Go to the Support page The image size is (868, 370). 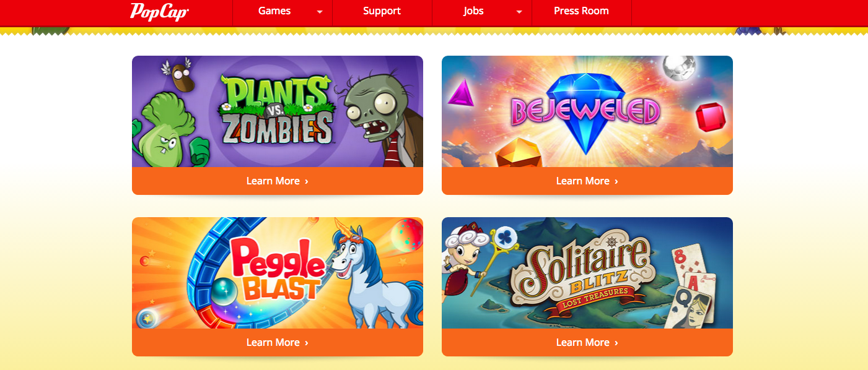[x=382, y=11]
